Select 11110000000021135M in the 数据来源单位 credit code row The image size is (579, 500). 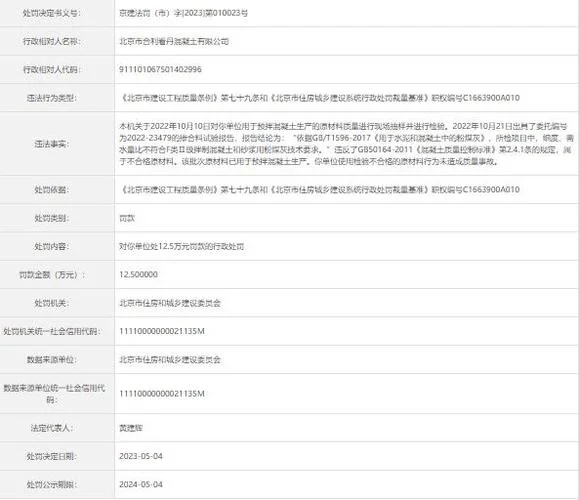(x=162, y=394)
